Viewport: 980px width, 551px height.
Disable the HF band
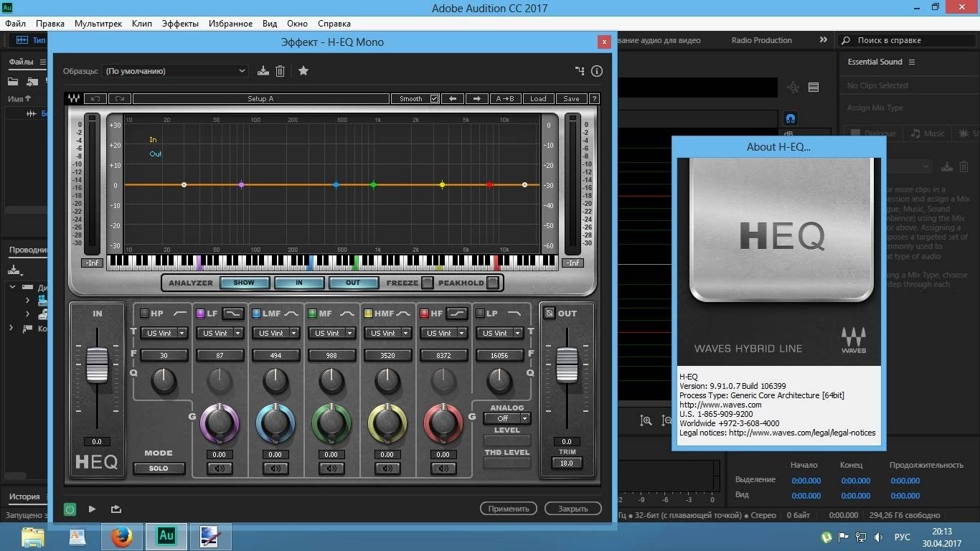point(424,314)
